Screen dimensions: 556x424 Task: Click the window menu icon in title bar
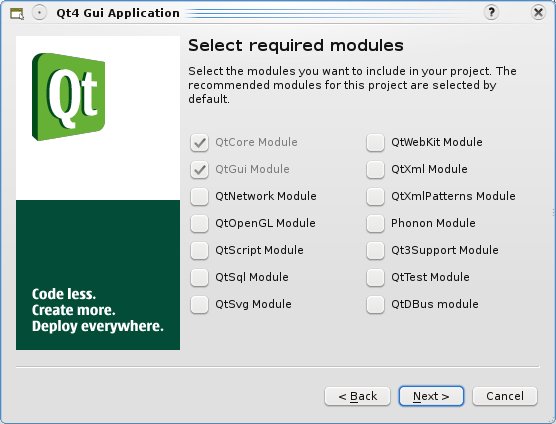[x=17, y=14]
